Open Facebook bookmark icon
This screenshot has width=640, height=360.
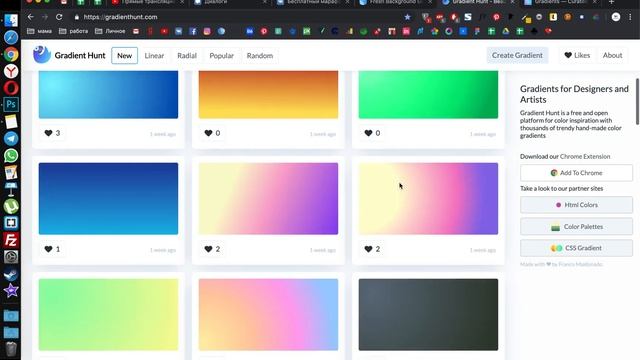click(193, 31)
